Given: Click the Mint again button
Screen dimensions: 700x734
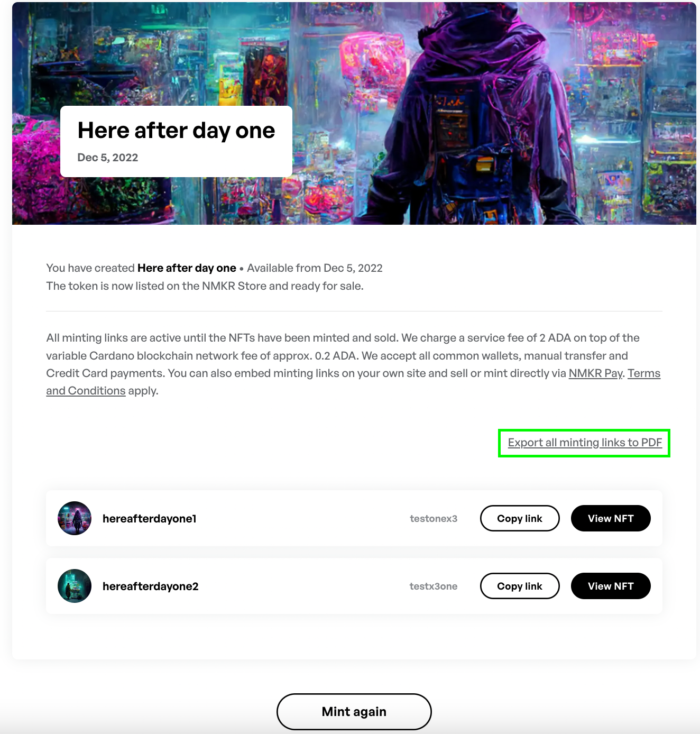Looking at the screenshot, I should [354, 712].
